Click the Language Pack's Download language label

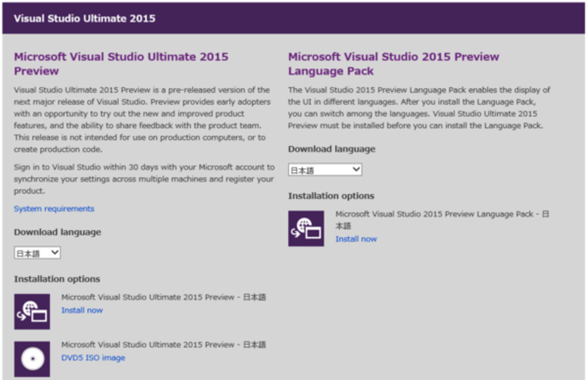pos(332,149)
